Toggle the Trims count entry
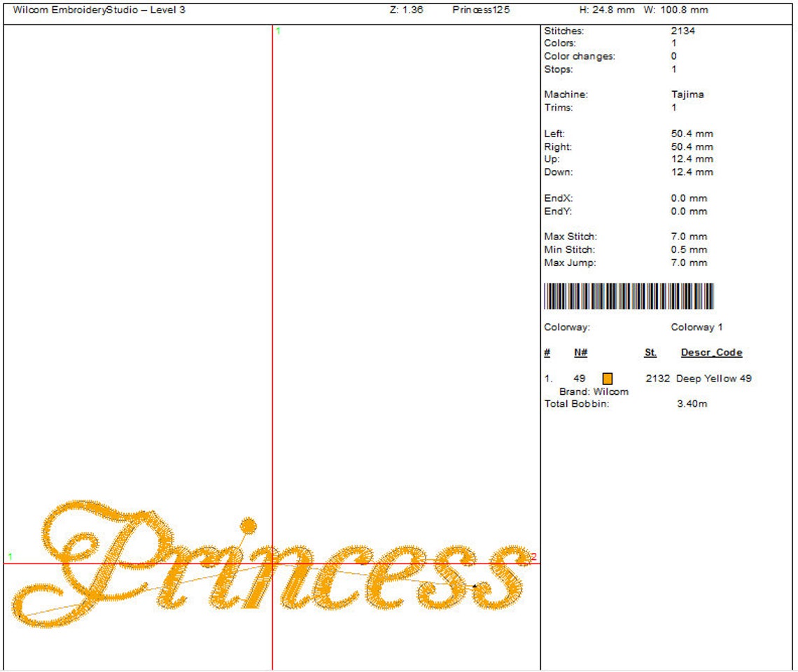This screenshot has height=672, width=798. tap(675, 107)
